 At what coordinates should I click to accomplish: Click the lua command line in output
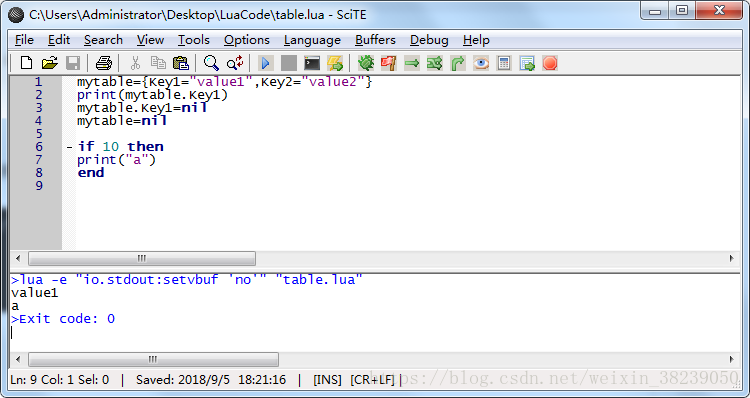(x=187, y=280)
